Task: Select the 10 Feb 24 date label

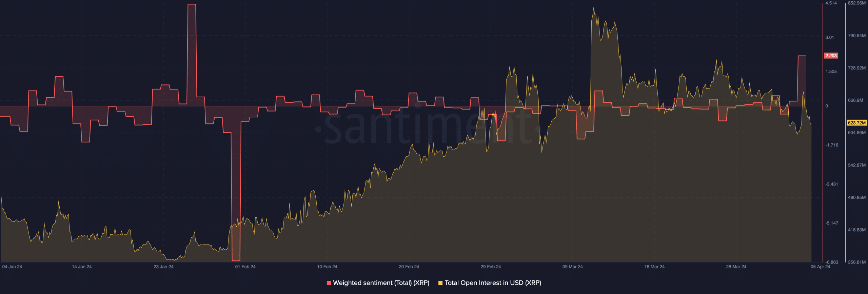Action: 327,267
